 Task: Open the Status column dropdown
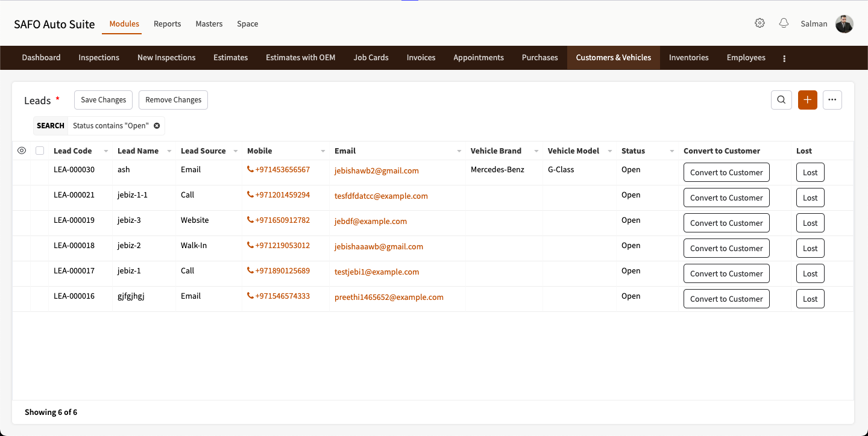[x=671, y=151]
